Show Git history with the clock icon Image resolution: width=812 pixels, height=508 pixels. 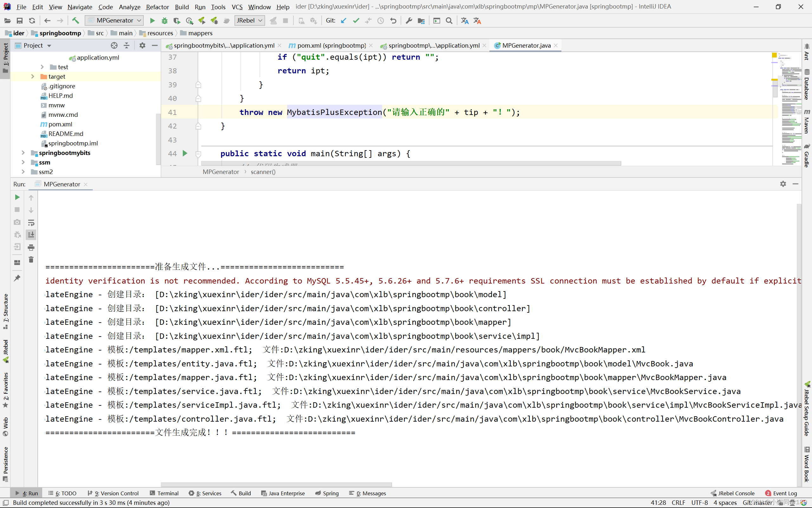381,21
